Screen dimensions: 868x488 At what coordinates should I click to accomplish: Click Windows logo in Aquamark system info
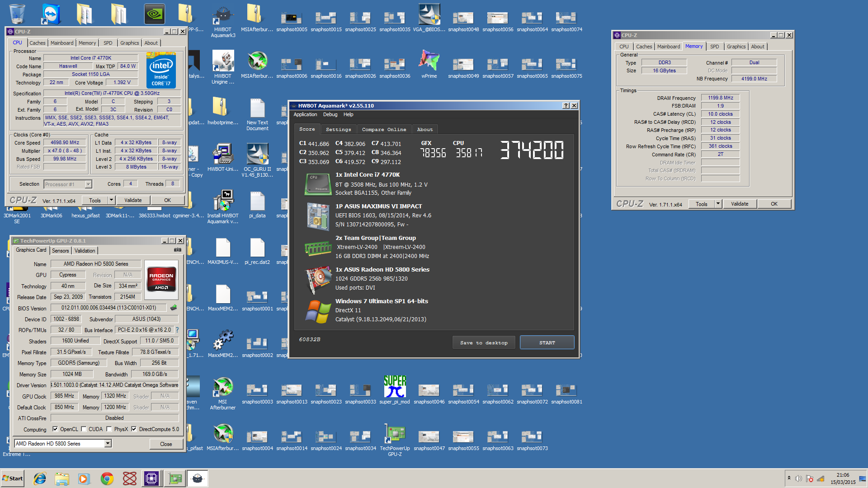[318, 311]
